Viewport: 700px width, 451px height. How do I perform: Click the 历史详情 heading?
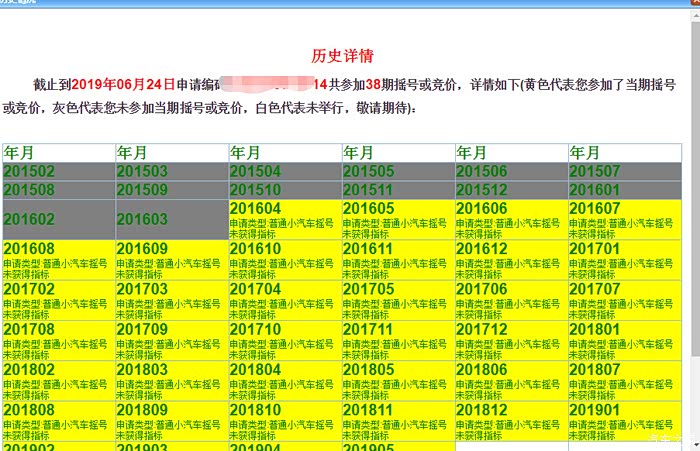pos(342,56)
